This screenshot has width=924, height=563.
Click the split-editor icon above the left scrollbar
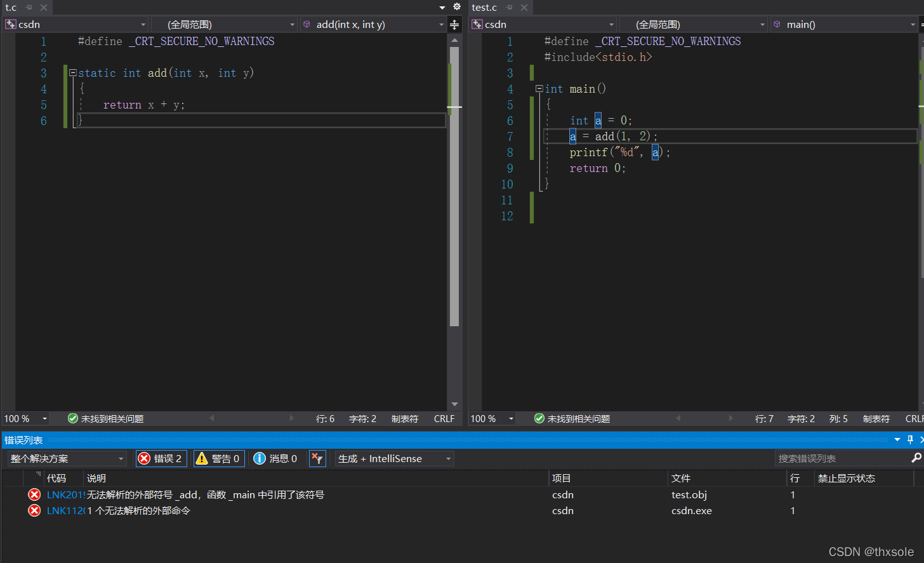tap(454, 25)
